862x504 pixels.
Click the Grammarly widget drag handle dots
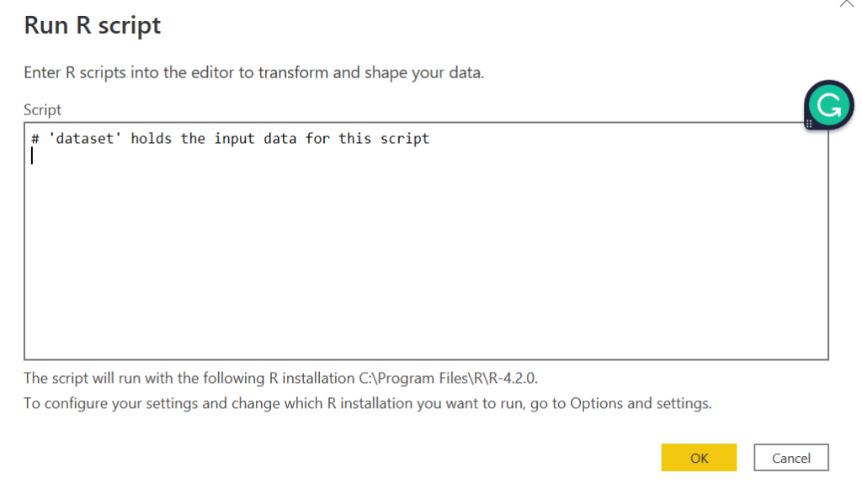(x=809, y=125)
